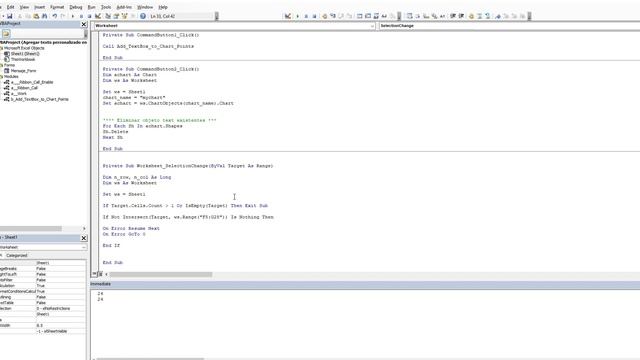The image size is (640, 360).
Task: Click the Toggle Breakpoint hand icon
Action: coord(325,16)
